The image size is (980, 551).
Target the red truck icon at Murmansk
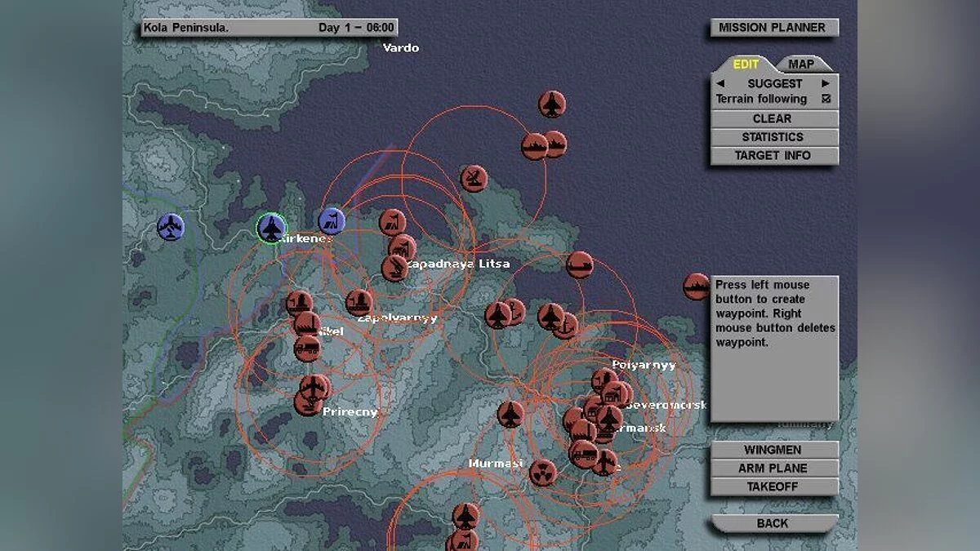[x=583, y=453]
